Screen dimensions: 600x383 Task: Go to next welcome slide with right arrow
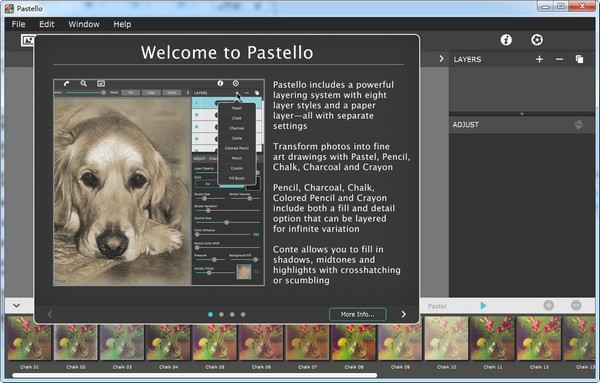click(x=403, y=314)
